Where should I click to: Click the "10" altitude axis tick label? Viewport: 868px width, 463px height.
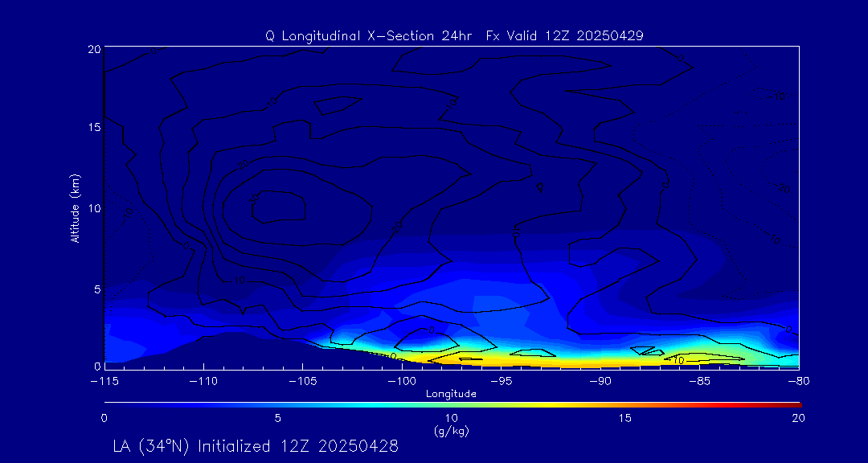(93, 208)
